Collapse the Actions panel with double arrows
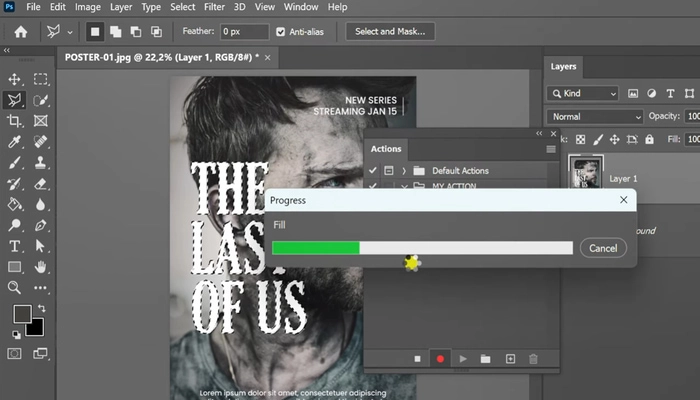 539,133
